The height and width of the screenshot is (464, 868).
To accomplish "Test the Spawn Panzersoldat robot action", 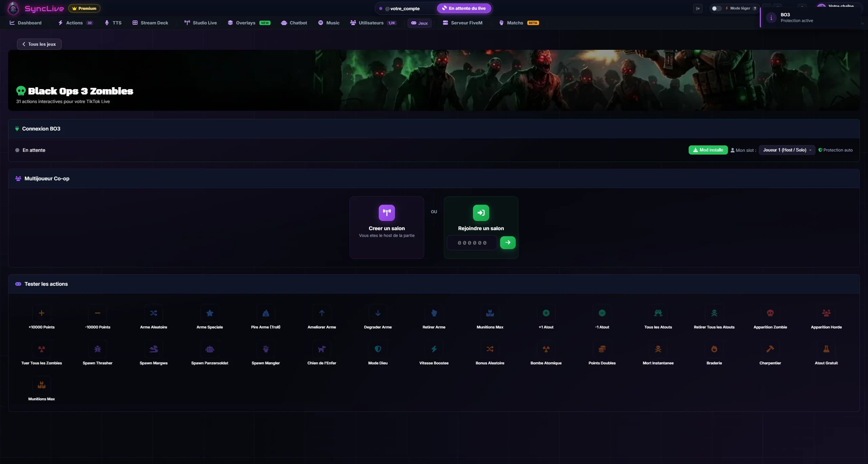I will pos(210,349).
